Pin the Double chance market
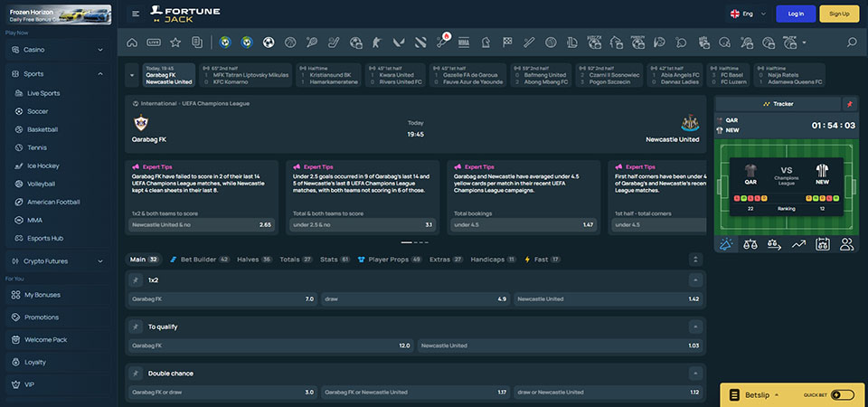The width and height of the screenshot is (868, 407). [x=135, y=374]
